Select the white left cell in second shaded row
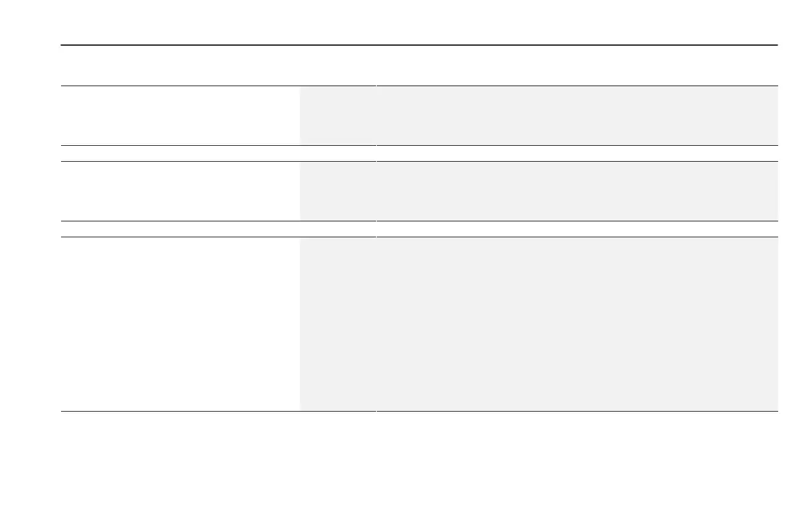The width and height of the screenshot is (812, 525). [180, 191]
